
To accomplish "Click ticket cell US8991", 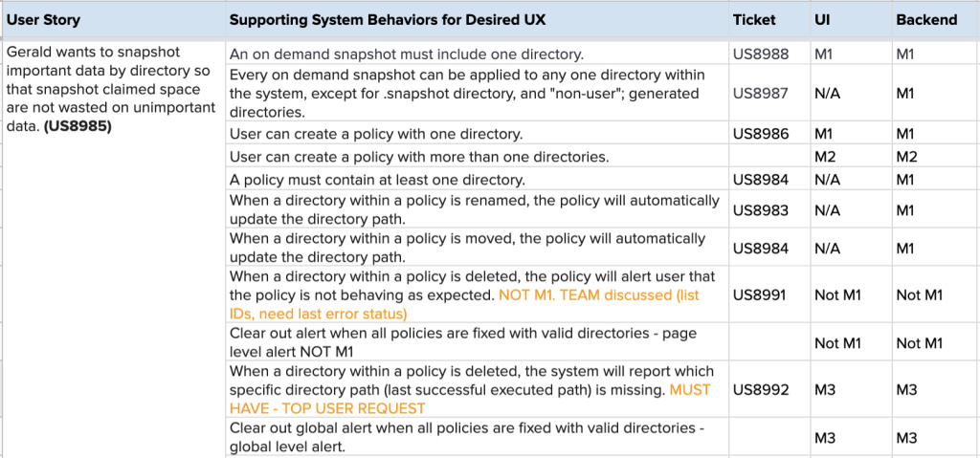I will 761,295.
